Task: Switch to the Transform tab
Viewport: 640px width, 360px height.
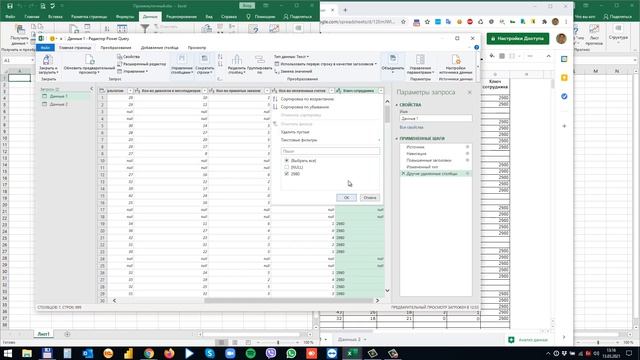Action: point(116,48)
